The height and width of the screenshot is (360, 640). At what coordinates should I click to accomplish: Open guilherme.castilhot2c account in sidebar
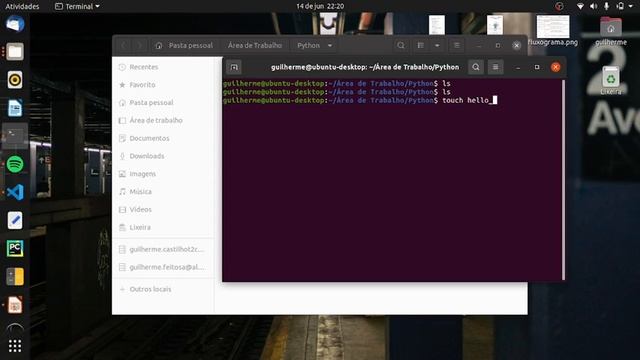point(163,249)
